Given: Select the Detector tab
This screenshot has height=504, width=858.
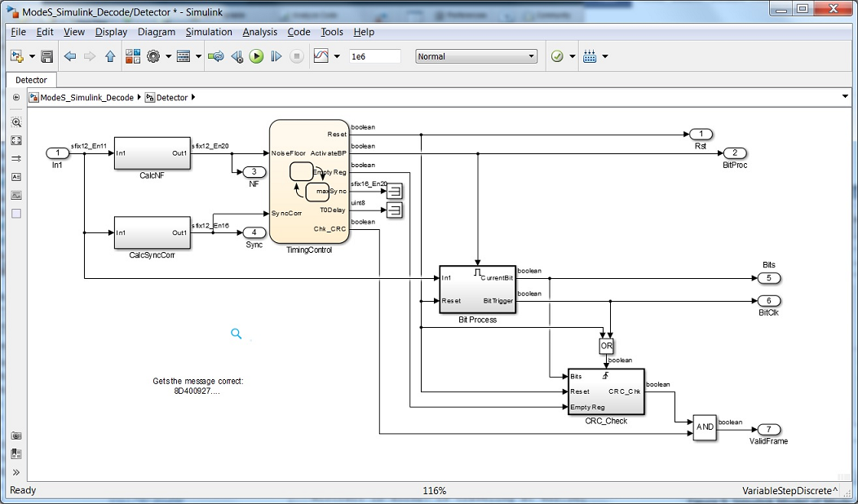Looking at the screenshot, I should point(31,80).
